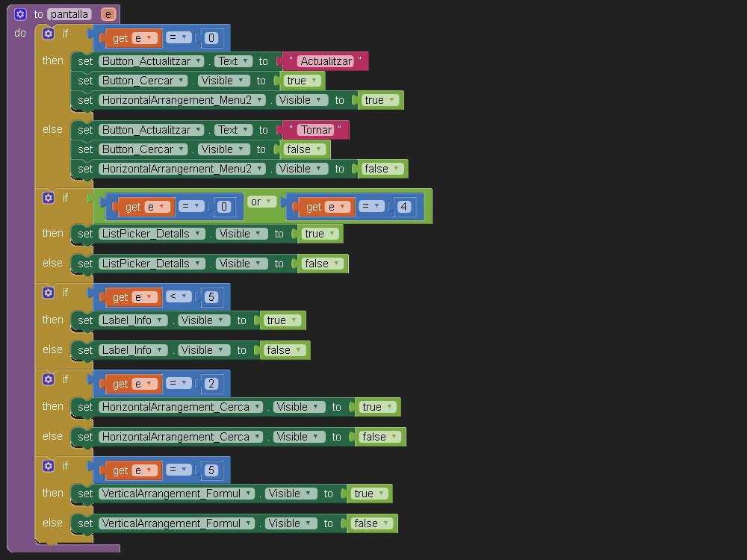Screen dimensions: 747x560
Task: Open the Button_Actualitzar component dropdown in the then section
Action: coord(152,61)
